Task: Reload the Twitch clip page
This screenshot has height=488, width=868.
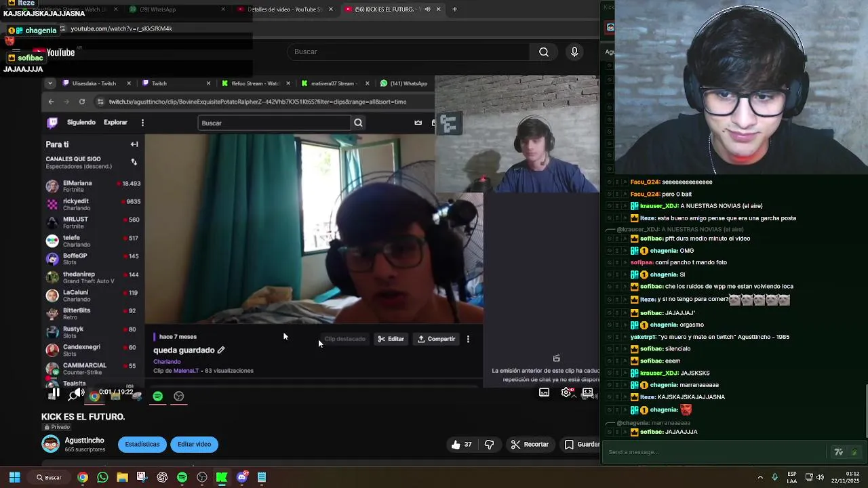Action: 82,102
